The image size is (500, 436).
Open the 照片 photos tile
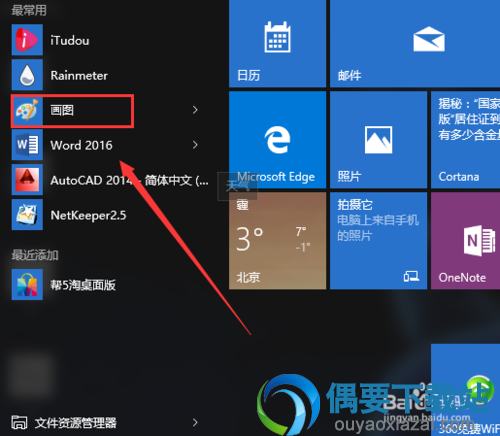click(378, 140)
